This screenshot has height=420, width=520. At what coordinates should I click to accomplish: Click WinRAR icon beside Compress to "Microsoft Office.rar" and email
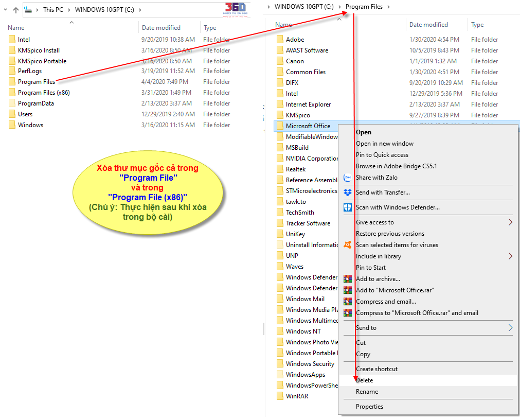[x=347, y=312]
